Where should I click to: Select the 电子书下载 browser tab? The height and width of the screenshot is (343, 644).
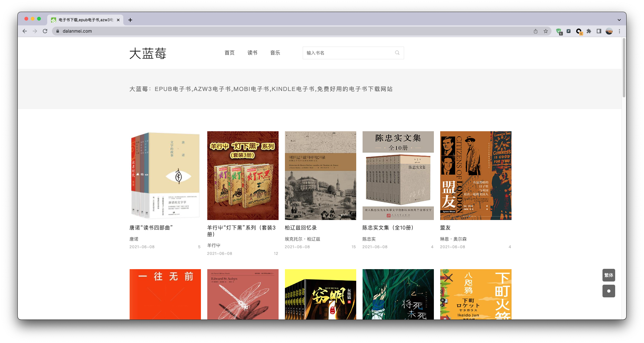[x=85, y=20]
